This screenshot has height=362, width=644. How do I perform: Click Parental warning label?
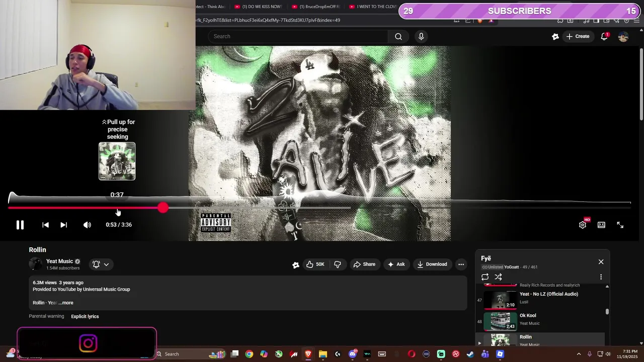[x=46, y=316]
